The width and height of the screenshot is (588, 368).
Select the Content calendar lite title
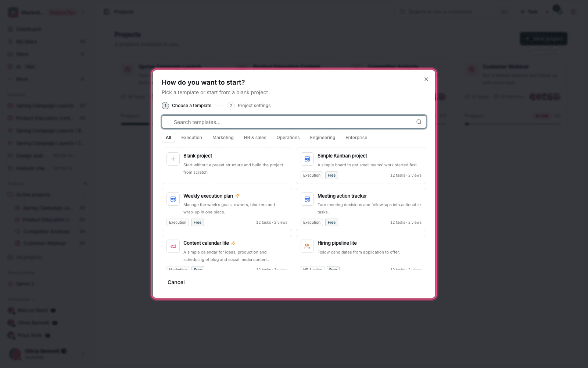point(206,243)
